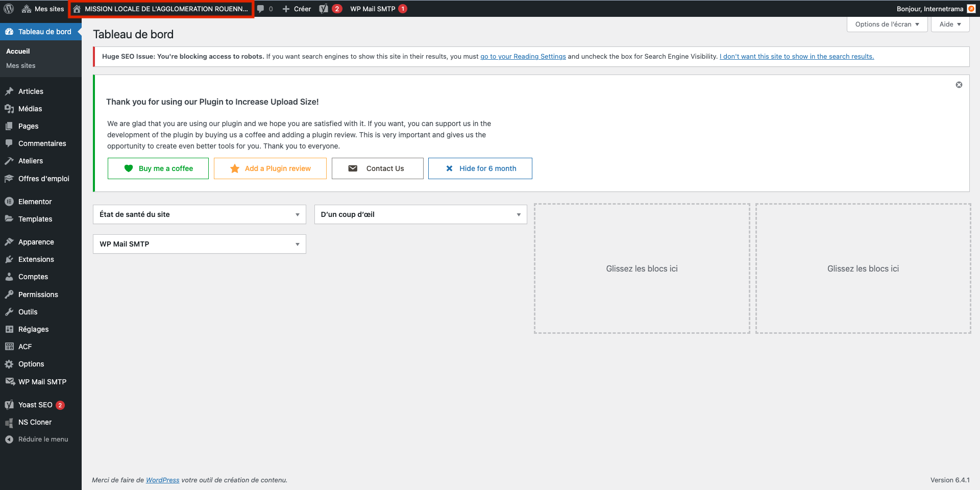Click the Elementor icon in sidebar
This screenshot has width=980, height=490.
point(9,202)
